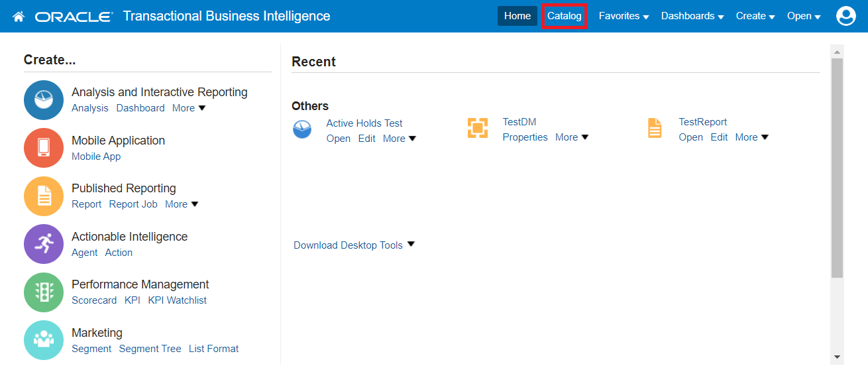868x368 pixels.
Task: Click the Analysis and Interactive Reporting heading
Action: click(x=160, y=92)
